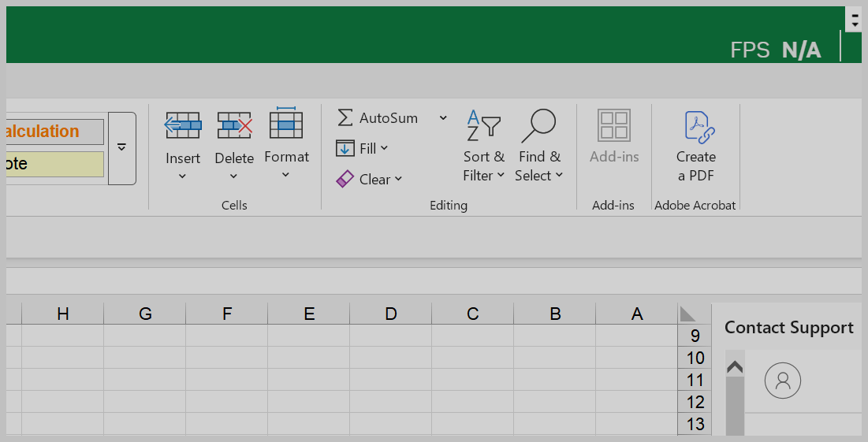Click the Add-ins grid icon
Image resolution: width=868 pixels, height=442 pixels.
click(x=614, y=125)
